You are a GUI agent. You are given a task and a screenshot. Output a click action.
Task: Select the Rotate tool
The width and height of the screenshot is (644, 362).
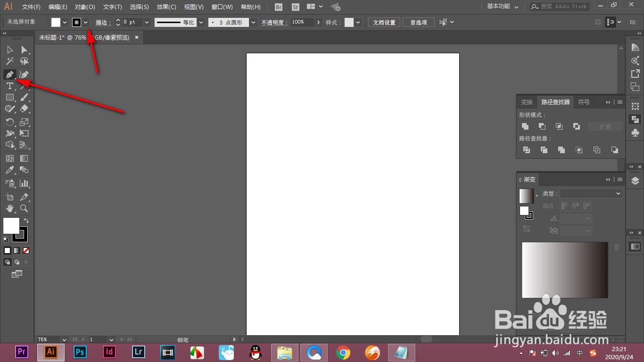pyautogui.click(x=9, y=122)
